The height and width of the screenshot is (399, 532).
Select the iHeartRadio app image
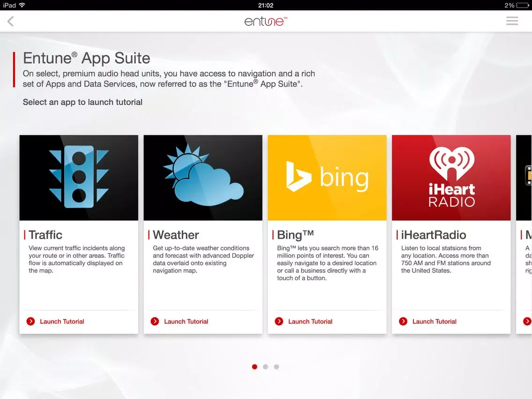pyautogui.click(x=451, y=178)
